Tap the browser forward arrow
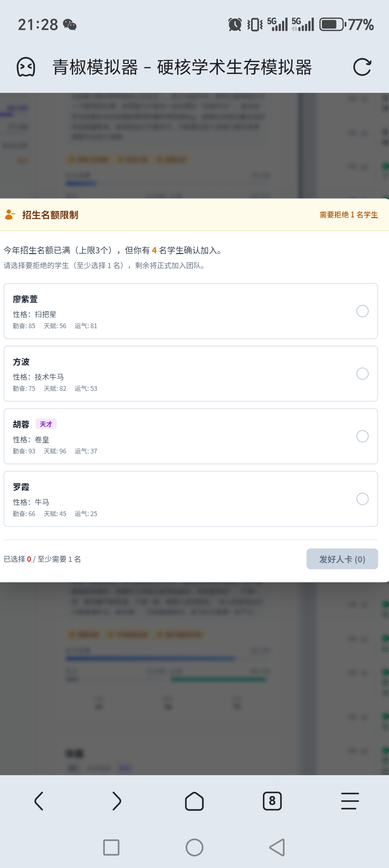This screenshot has height=868, width=389. click(117, 801)
